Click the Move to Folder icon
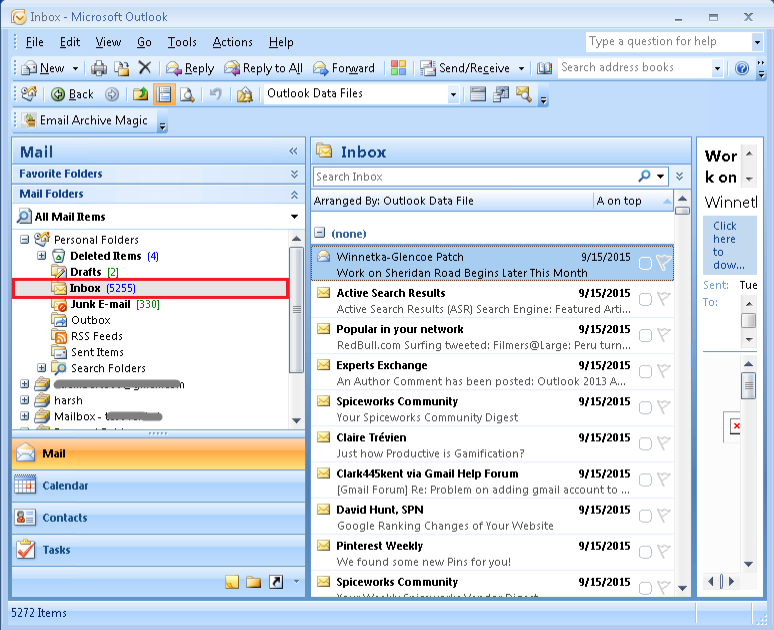The height and width of the screenshot is (630, 774). (121, 68)
